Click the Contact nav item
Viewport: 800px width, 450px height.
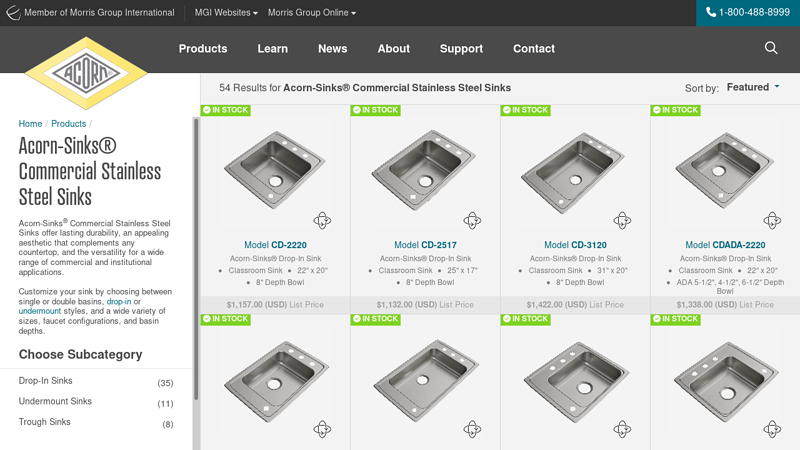point(534,48)
